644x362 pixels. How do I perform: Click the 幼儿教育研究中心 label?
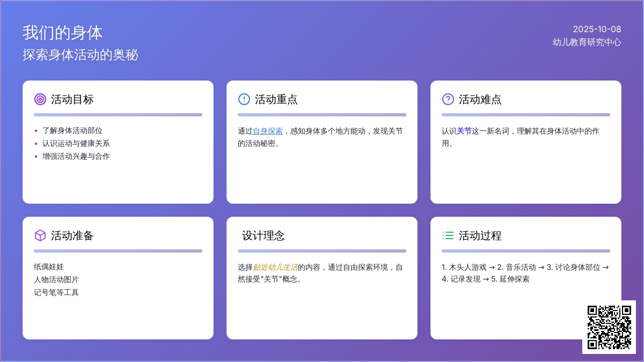[587, 42]
